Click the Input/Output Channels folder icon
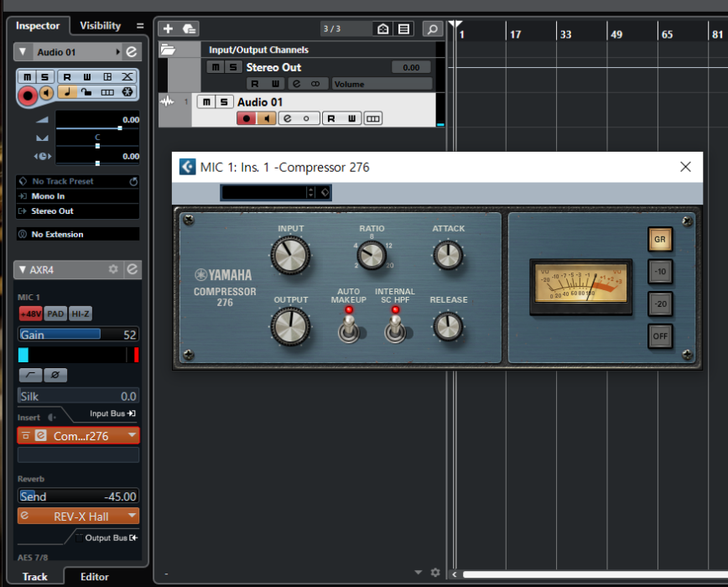Viewport: 728px width, 587px height. [x=168, y=49]
